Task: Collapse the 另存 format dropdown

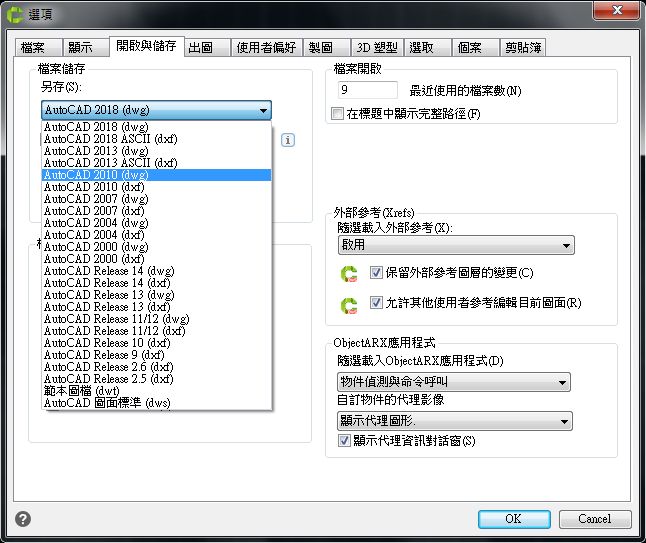Action: coord(156,110)
